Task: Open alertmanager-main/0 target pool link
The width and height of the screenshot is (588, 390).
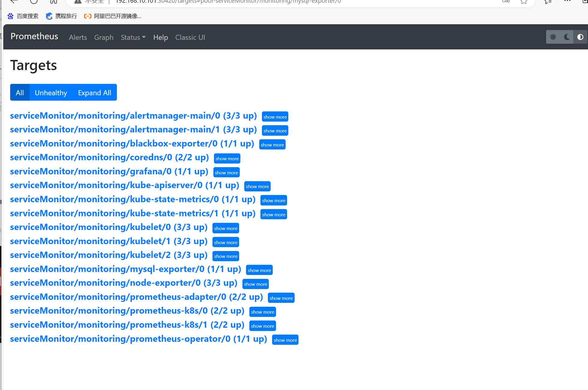Action: pyautogui.click(x=133, y=116)
